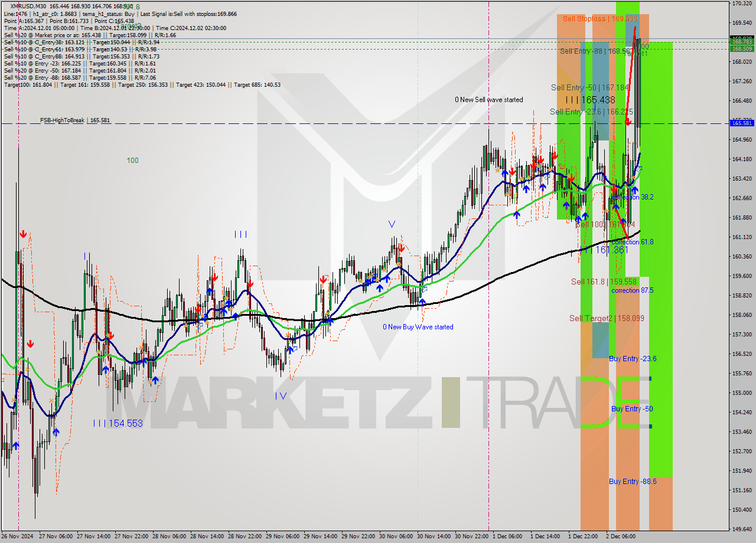Image resolution: width=756 pixels, height=543 pixels.
Task: Click the 169.540 price axis label
Action: [x=742, y=23]
